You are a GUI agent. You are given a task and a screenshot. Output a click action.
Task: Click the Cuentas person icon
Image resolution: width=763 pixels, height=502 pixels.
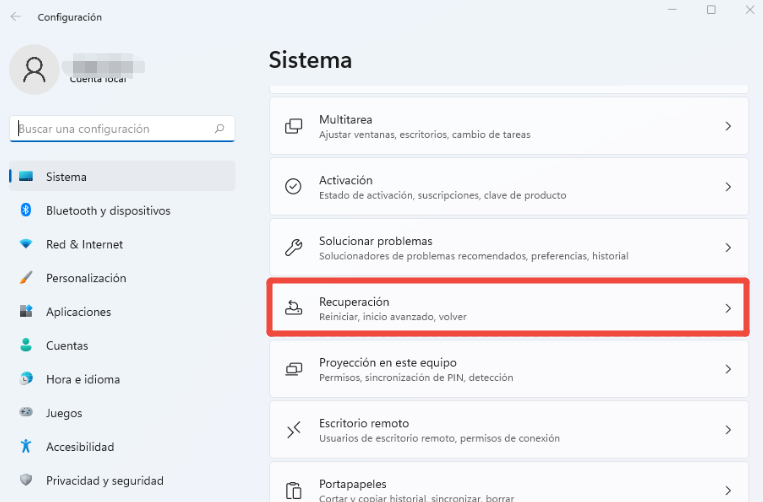tap(26, 345)
